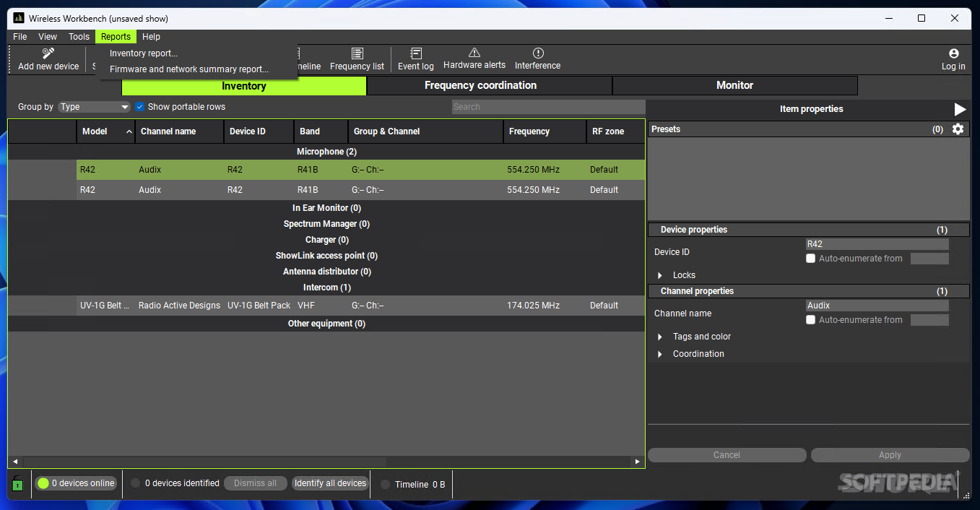Select the second R42 Audix row
The height and width of the screenshot is (510, 980).
tap(360, 190)
